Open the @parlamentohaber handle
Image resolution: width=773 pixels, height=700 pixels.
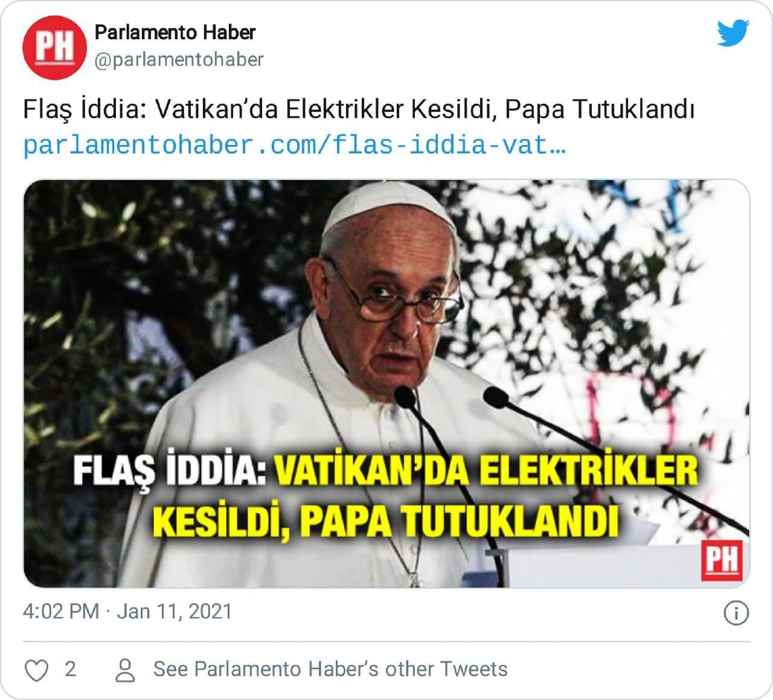pos(179,60)
